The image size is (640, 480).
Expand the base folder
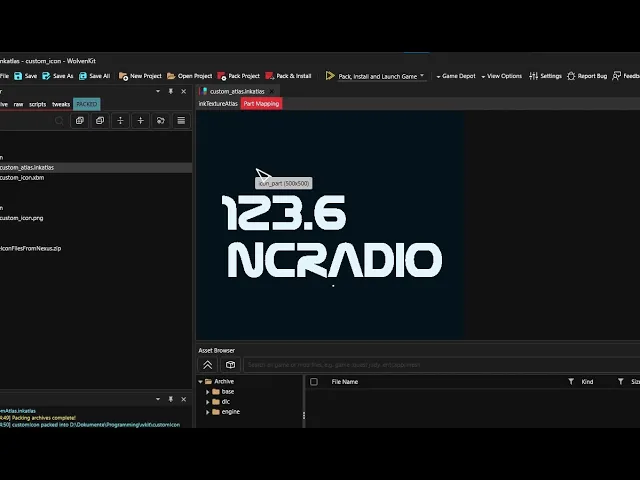pyautogui.click(x=208, y=392)
